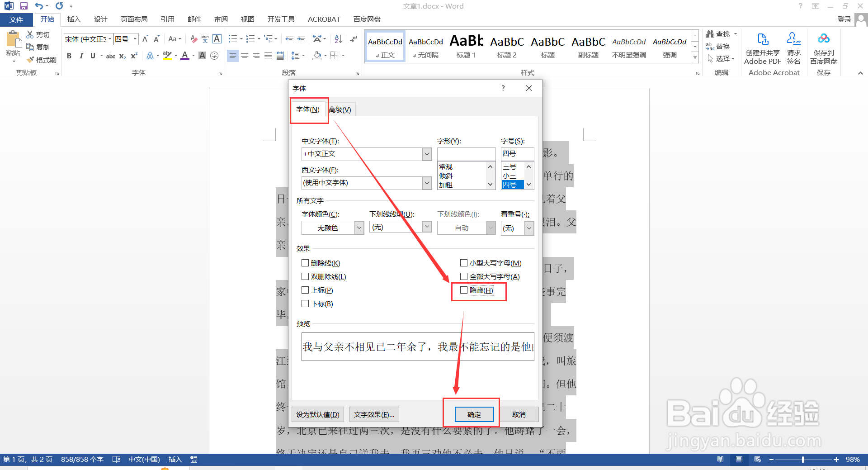
Task: Select 加粗 in font style list
Action: click(446, 185)
